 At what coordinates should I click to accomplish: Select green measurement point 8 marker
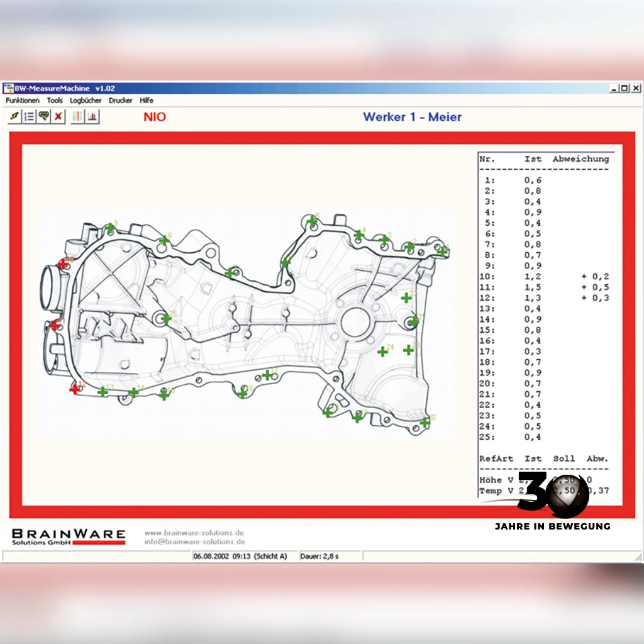click(x=164, y=240)
